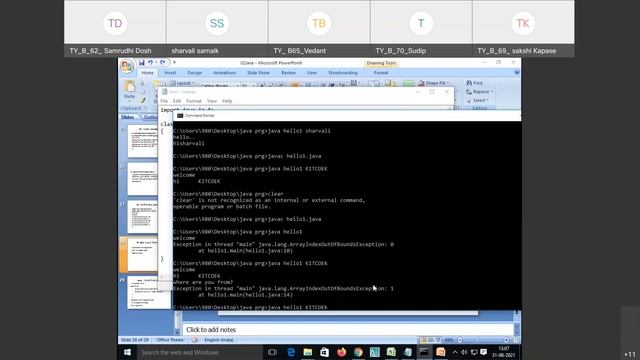Open the Insert ribbon tab
Viewport: 640px width, 360px height.
[x=170, y=73]
